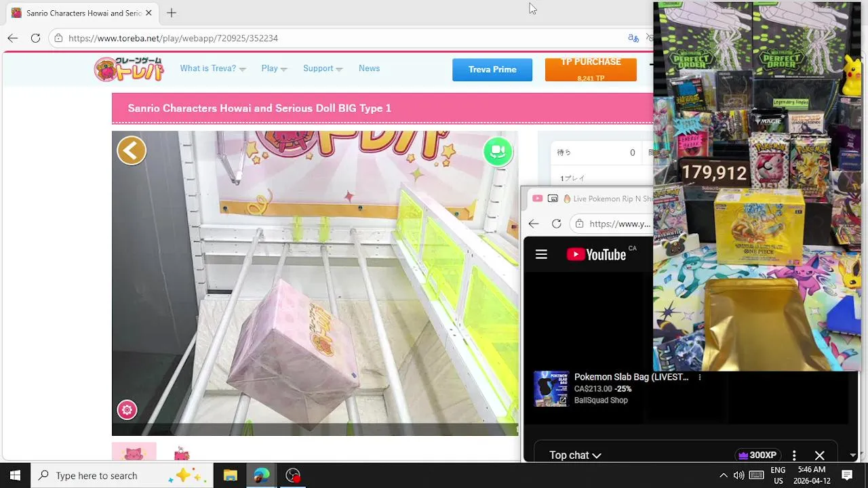Click the BallSquad Shop name
This screenshot has width=868, height=488.
coord(601,401)
